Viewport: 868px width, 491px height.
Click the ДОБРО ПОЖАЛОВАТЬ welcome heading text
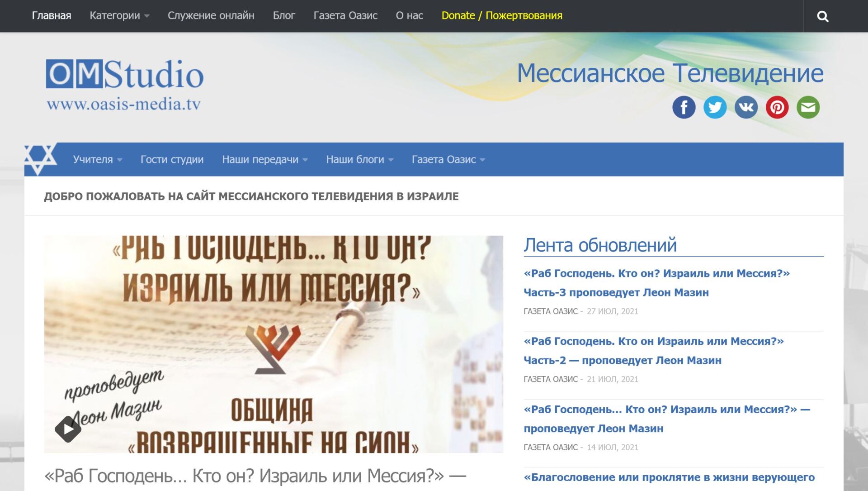[251, 196]
